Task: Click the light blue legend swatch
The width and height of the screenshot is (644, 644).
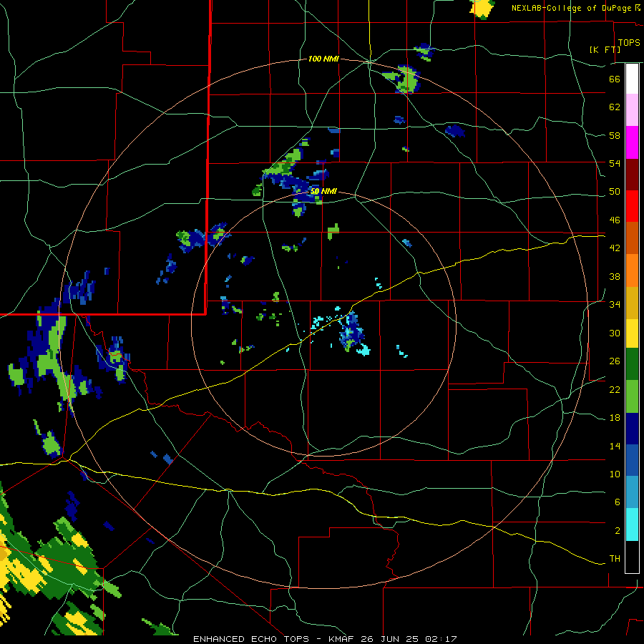Action: [x=632, y=492]
